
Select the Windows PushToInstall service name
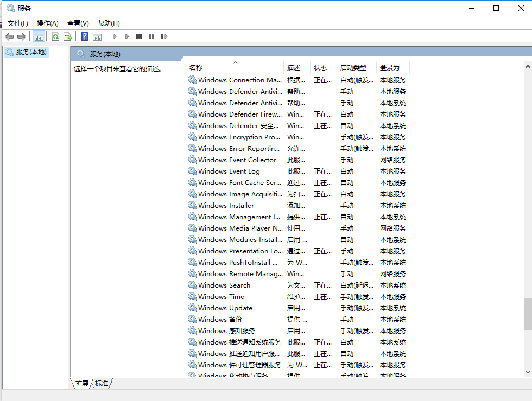(238, 262)
